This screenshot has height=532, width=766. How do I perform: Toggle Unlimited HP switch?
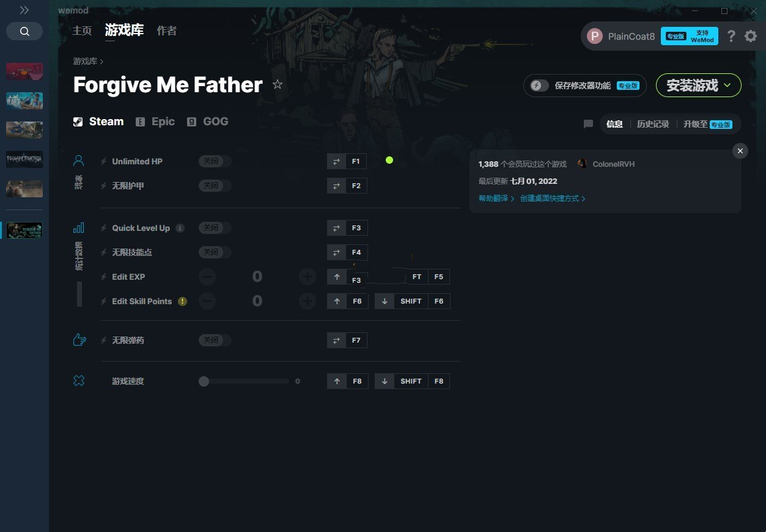tap(215, 161)
